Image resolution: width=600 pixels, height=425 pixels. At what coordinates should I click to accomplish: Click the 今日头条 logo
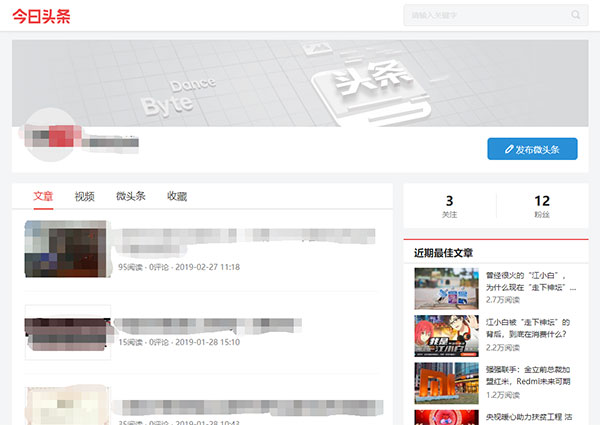click(x=41, y=16)
